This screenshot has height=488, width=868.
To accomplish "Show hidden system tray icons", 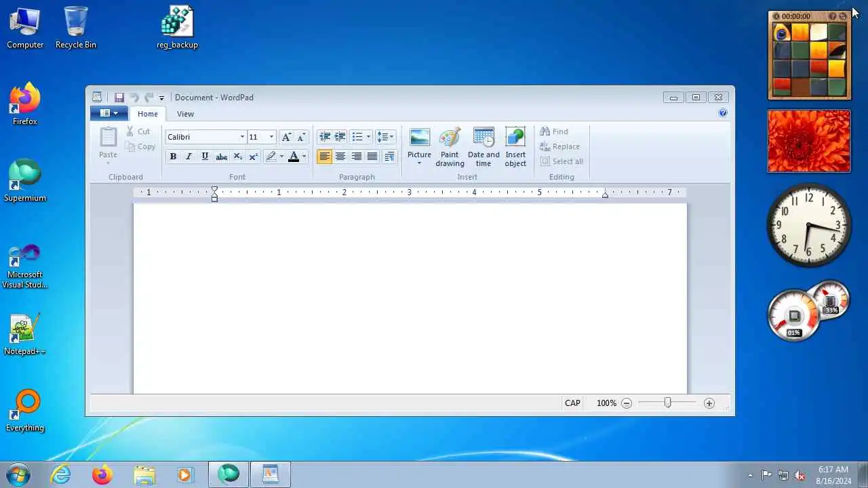I will pyautogui.click(x=750, y=475).
